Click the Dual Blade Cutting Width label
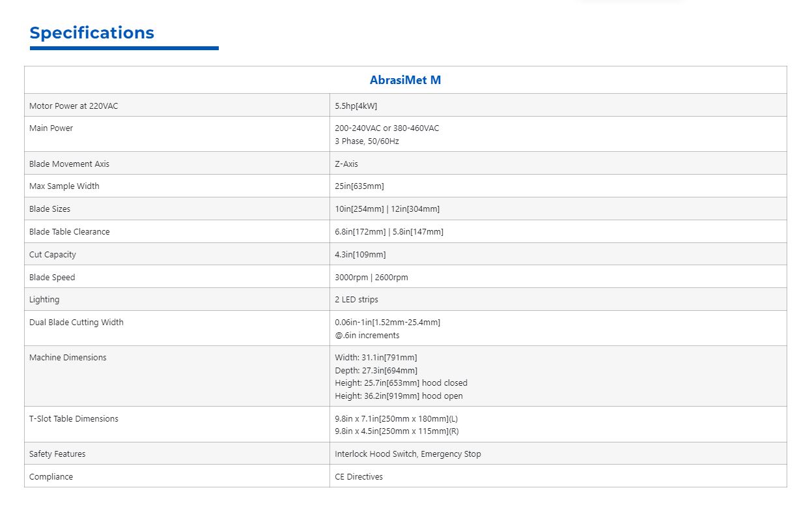 coord(76,322)
